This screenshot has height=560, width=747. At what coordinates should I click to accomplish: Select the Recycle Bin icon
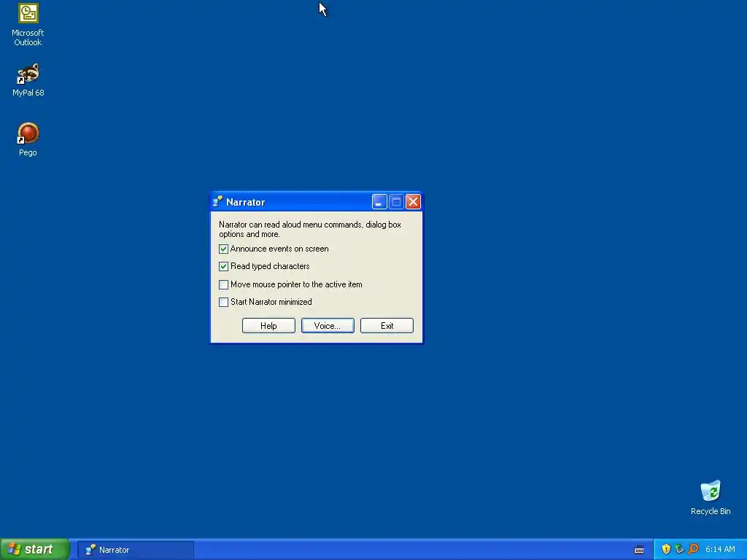point(711,498)
